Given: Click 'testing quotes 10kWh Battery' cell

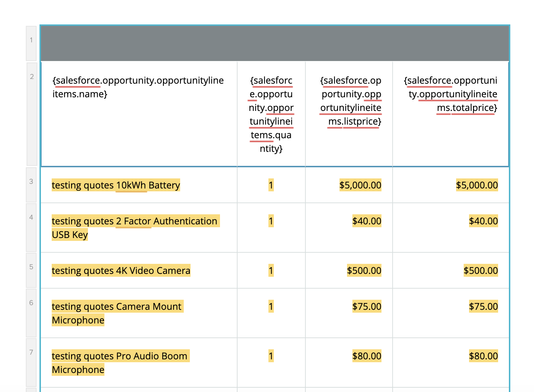Looking at the screenshot, I should [x=139, y=185].
